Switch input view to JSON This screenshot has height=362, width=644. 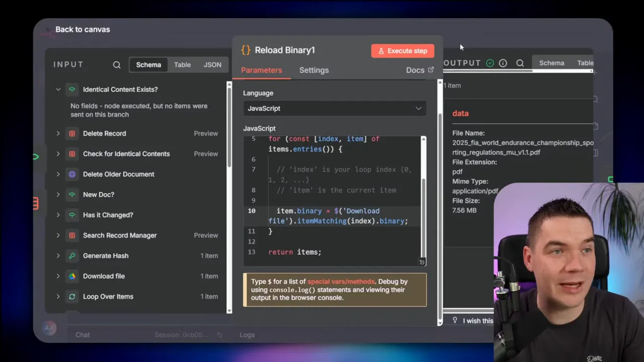212,65
